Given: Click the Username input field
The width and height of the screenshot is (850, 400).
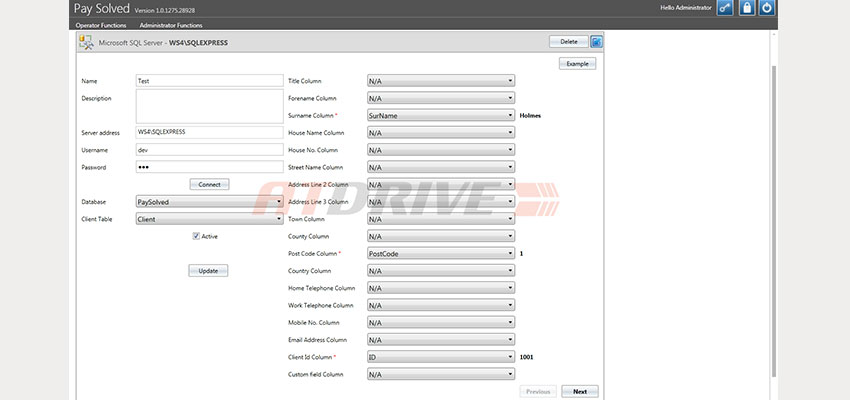Looking at the screenshot, I should (x=209, y=150).
